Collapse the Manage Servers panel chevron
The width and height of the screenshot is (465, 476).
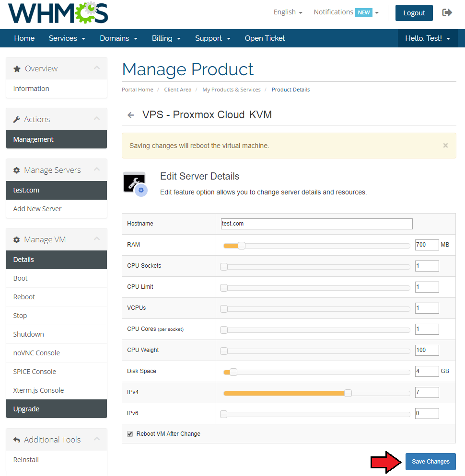coord(97,169)
